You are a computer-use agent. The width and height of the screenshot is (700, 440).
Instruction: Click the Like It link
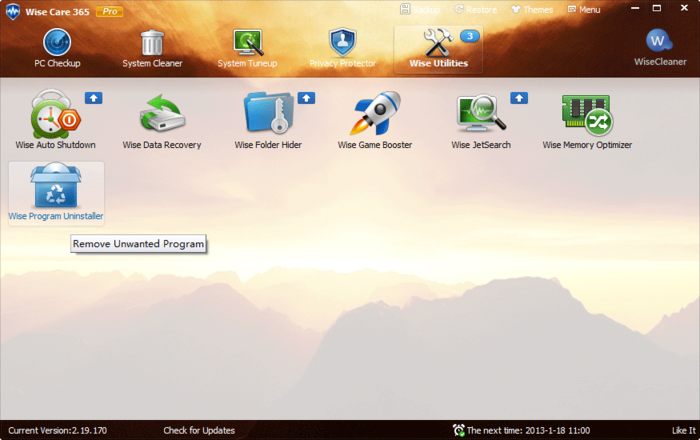tap(684, 431)
